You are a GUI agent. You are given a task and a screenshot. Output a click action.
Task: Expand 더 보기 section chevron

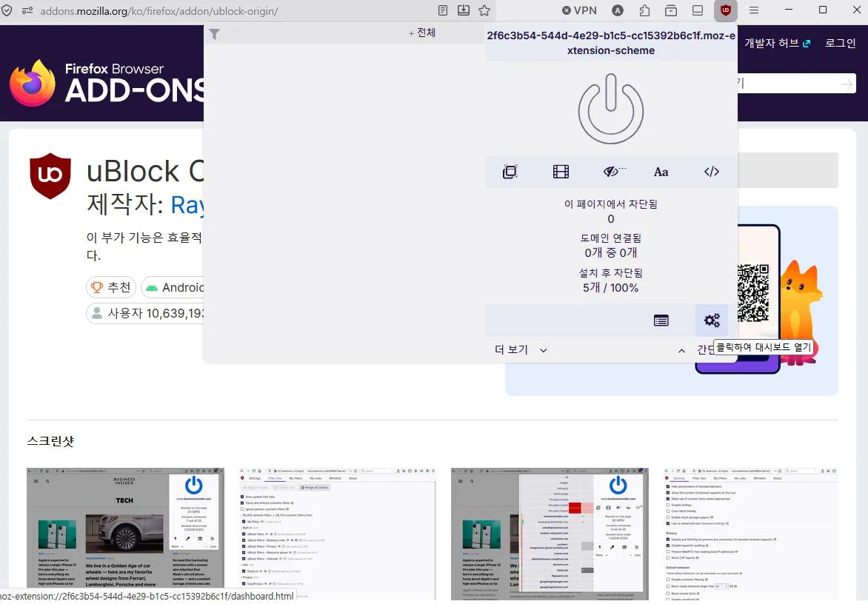pos(544,350)
